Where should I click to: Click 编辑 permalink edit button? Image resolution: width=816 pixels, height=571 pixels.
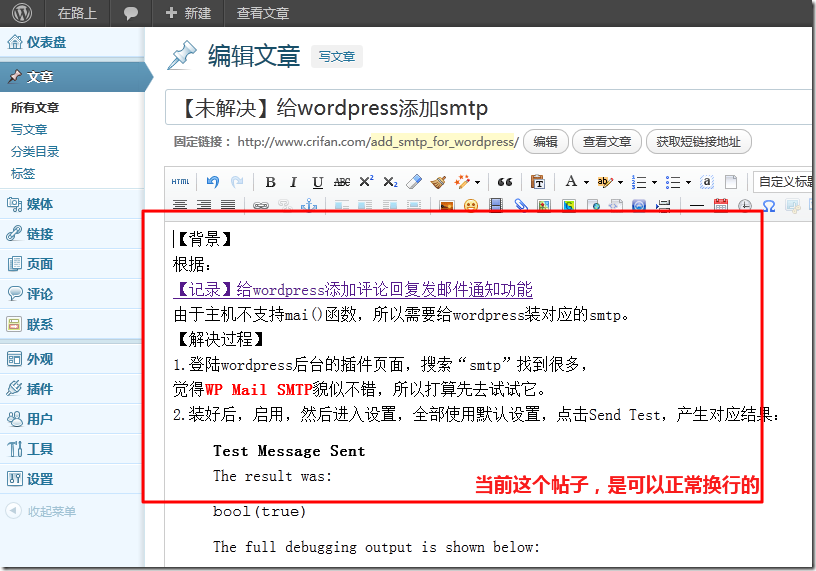tap(545, 142)
